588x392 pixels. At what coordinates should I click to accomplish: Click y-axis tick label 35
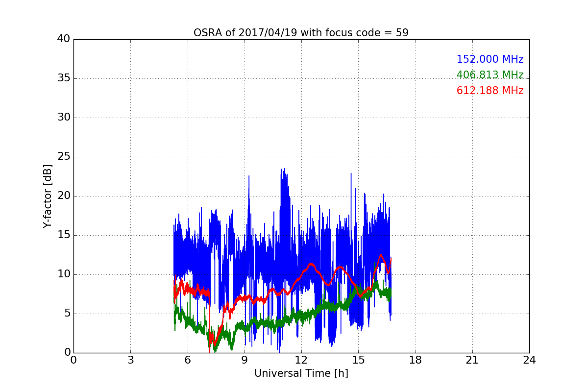click(64, 78)
